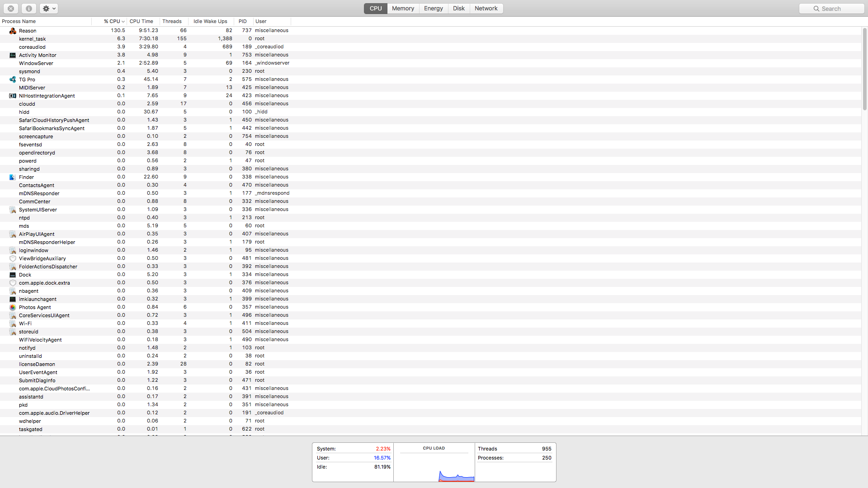Click the SystemUIServer icon
Viewport: 868px width, 488px height.
13,210
